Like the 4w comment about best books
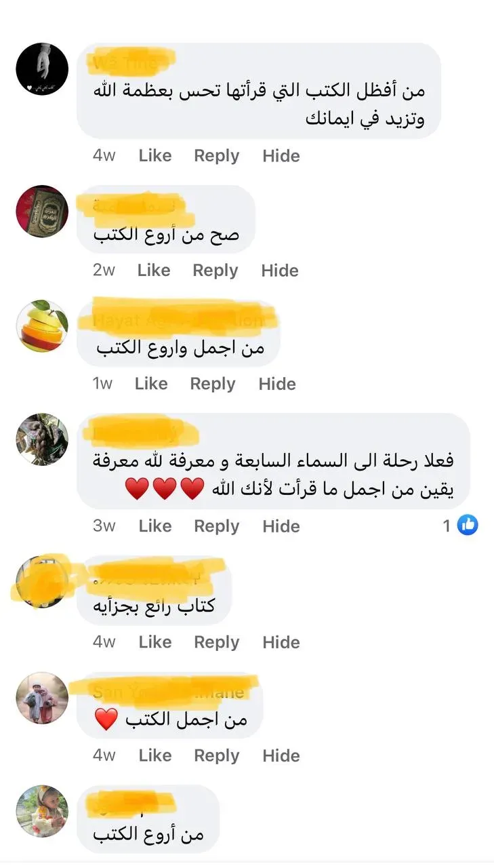The width and height of the screenshot is (494, 868). click(x=155, y=155)
